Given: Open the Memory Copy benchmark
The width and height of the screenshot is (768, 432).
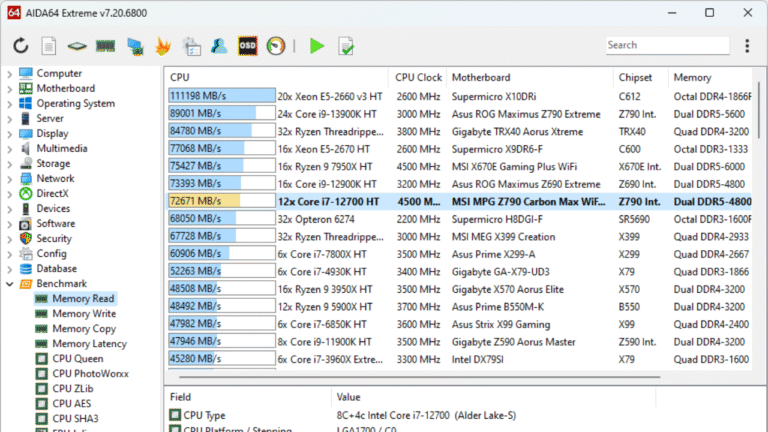Looking at the screenshot, I should [x=84, y=329].
